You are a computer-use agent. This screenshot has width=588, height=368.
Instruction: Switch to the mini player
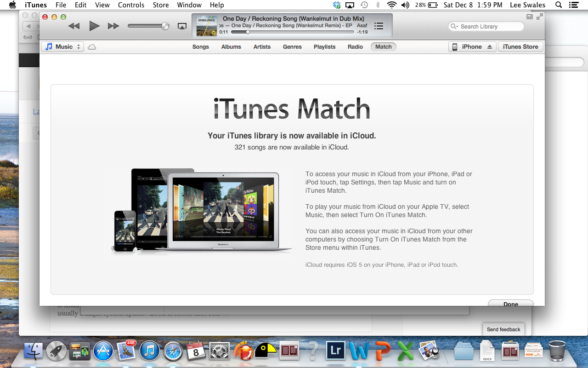click(530, 17)
